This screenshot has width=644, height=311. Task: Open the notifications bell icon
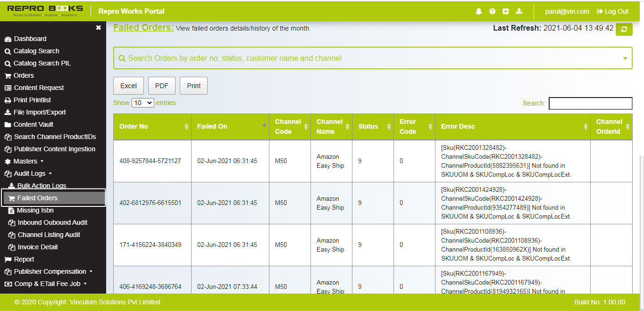click(479, 11)
